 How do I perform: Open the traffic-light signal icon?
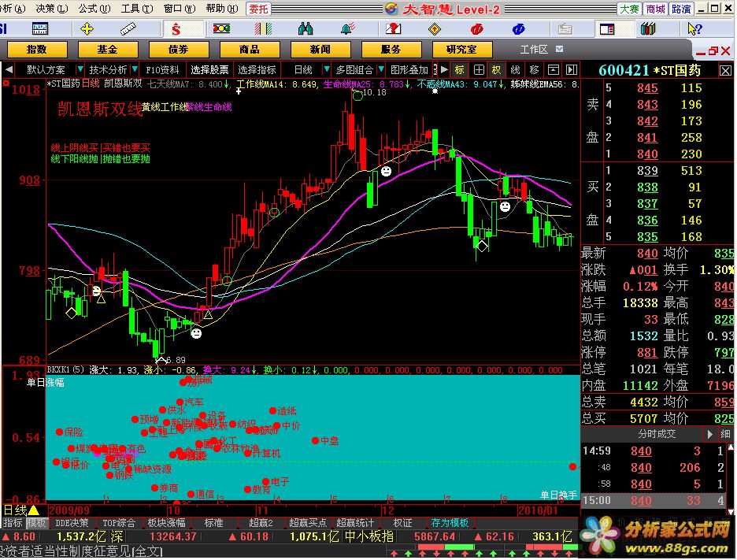[x=221, y=29]
